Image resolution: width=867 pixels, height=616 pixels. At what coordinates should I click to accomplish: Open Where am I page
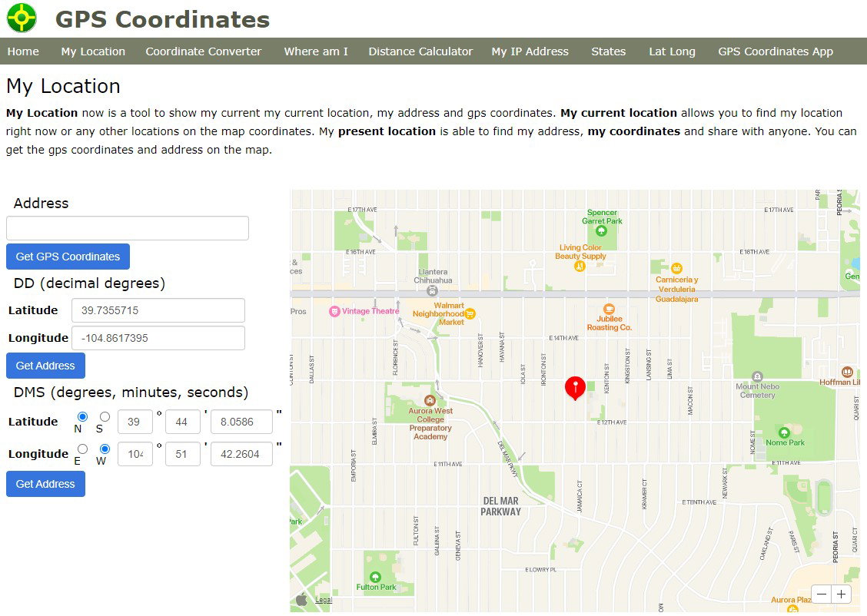point(316,51)
